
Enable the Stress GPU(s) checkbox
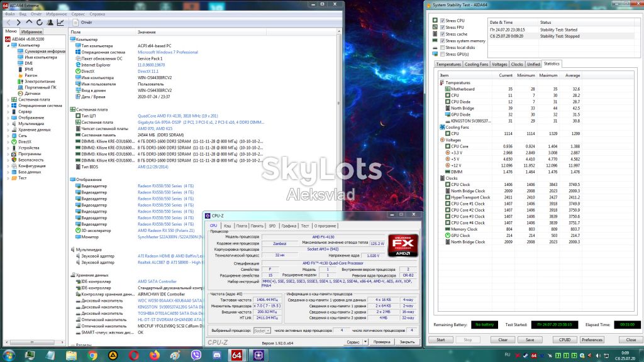tap(442, 54)
